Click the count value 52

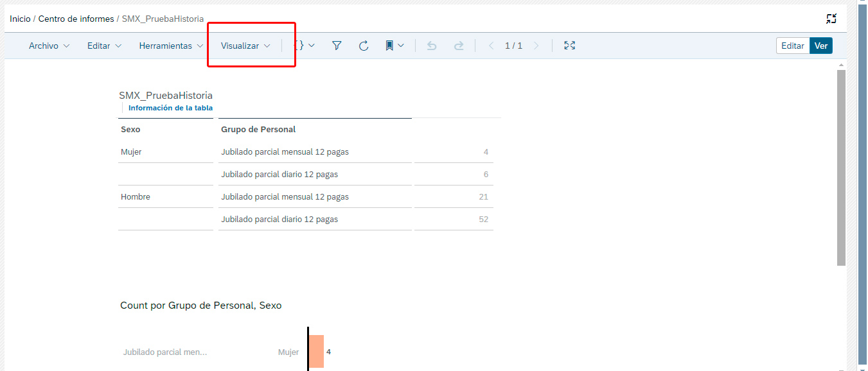484,219
